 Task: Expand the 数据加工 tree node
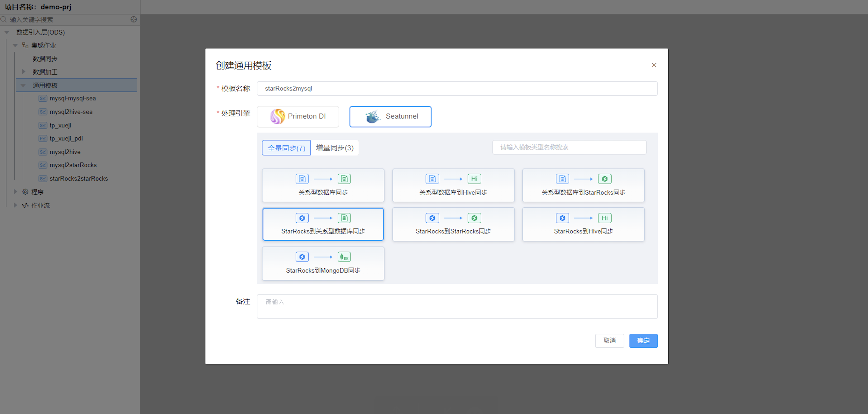coord(24,72)
